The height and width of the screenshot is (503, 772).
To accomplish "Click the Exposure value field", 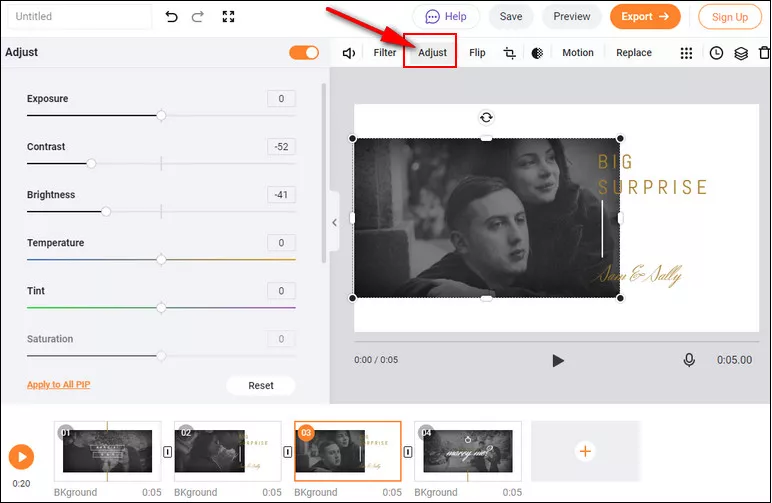I will [281, 98].
